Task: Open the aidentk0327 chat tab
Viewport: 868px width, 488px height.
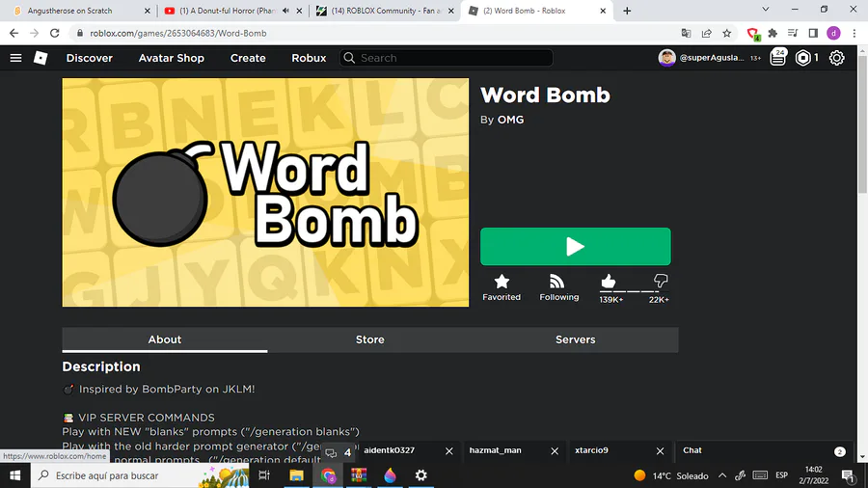Action: pos(390,450)
